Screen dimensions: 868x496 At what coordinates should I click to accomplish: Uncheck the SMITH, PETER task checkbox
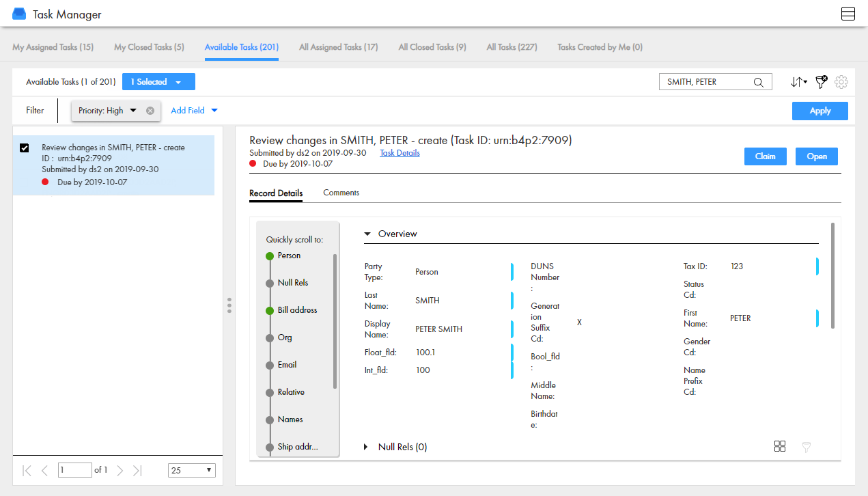pos(25,148)
